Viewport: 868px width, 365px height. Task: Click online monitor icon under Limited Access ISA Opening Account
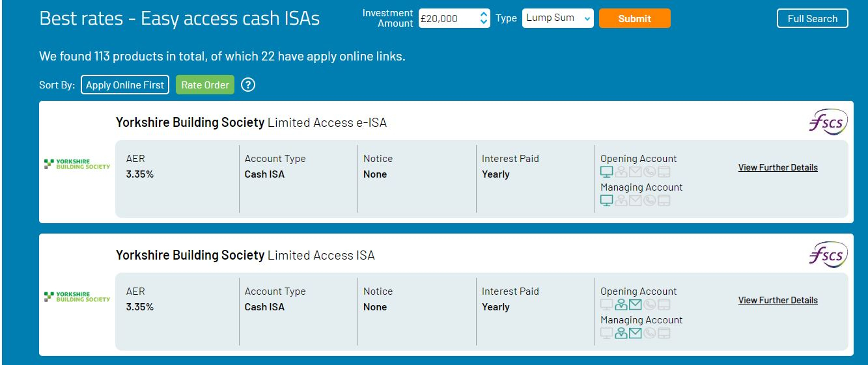(606, 304)
